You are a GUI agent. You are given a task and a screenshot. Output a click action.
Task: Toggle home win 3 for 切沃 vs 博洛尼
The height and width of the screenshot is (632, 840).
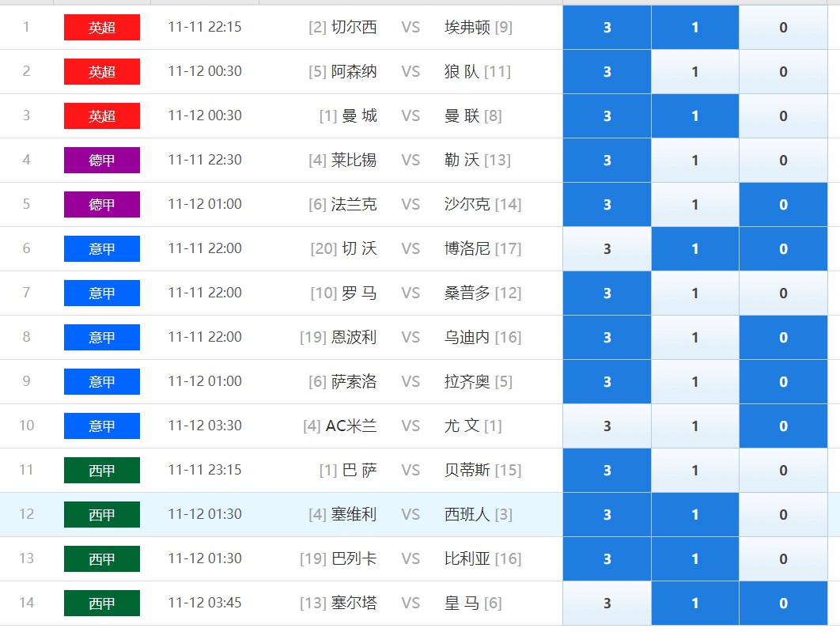(x=607, y=248)
